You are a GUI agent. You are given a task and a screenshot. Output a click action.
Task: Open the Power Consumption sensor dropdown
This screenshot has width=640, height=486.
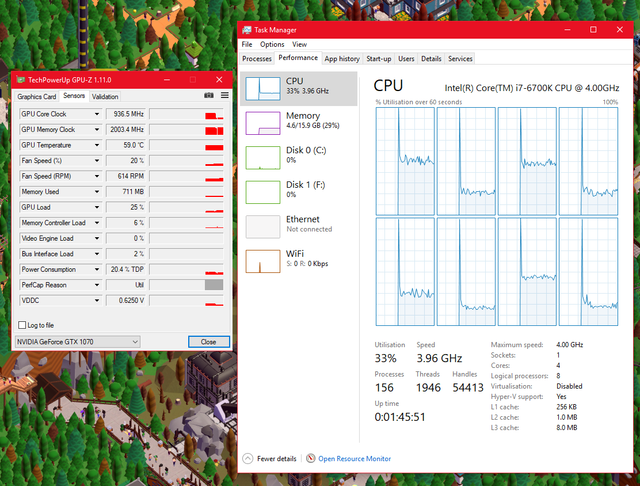(97, 269)
